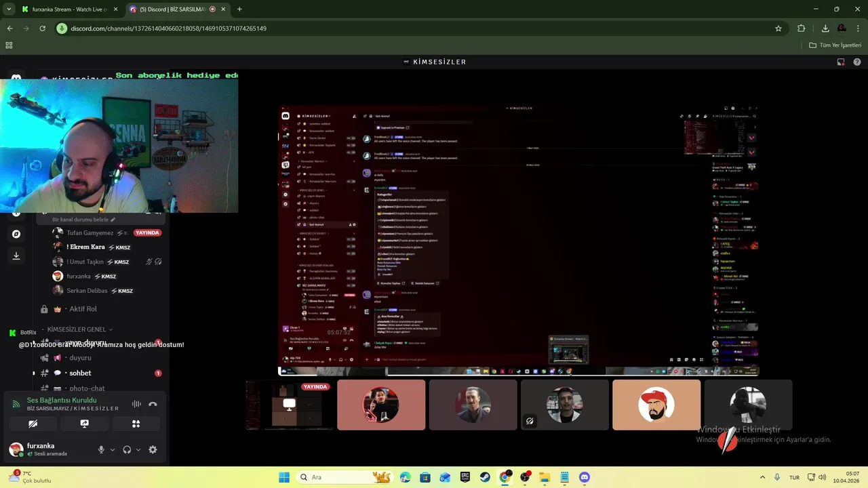
Task: Select Serkan Delibas in voice channel
Action: pos(87,291)
